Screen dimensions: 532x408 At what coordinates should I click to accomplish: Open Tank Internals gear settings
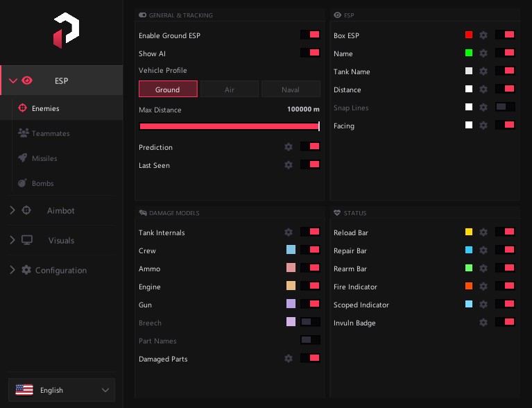[289, 232]
